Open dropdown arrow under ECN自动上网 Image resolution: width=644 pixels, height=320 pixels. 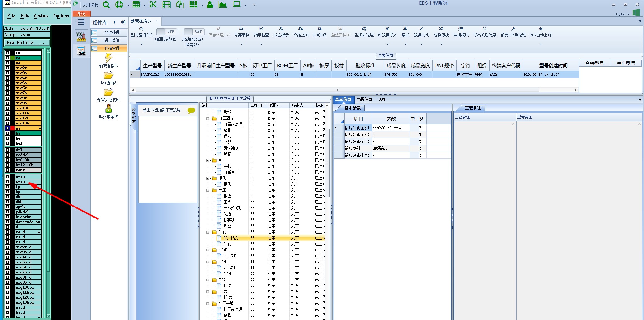541,44
